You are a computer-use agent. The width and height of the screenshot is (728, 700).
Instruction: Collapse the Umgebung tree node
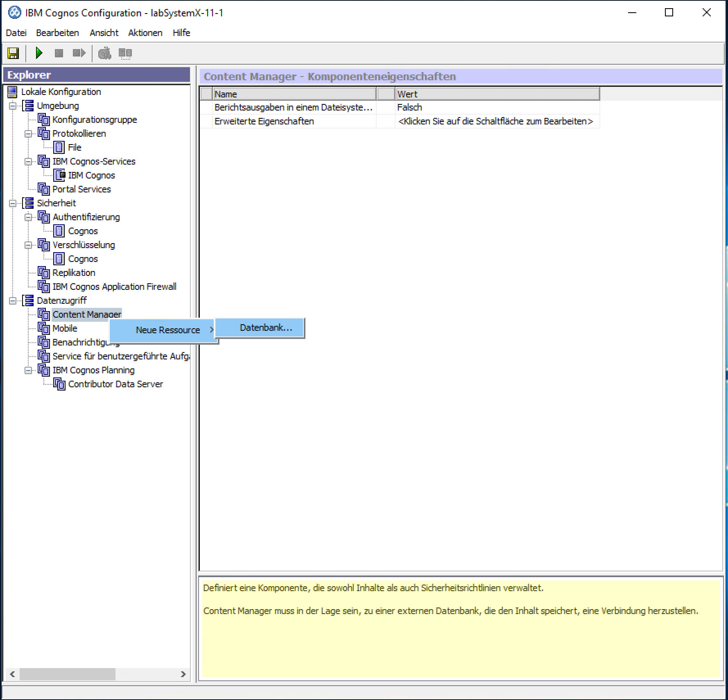point(13,106)
